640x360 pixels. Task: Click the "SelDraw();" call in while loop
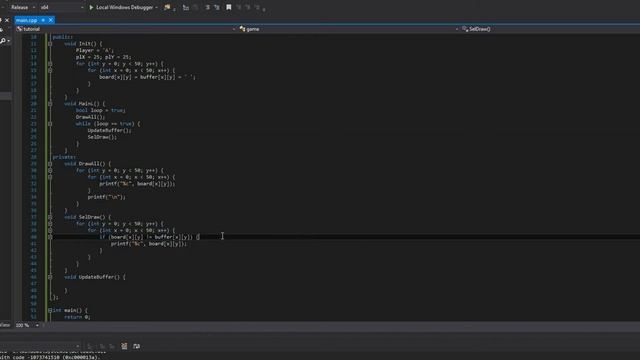[x=102, y=137]
